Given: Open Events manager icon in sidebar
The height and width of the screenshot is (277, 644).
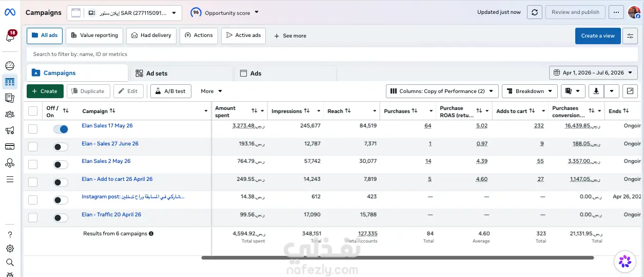Looking at the screenshot, I should click(x=10, y=163).
